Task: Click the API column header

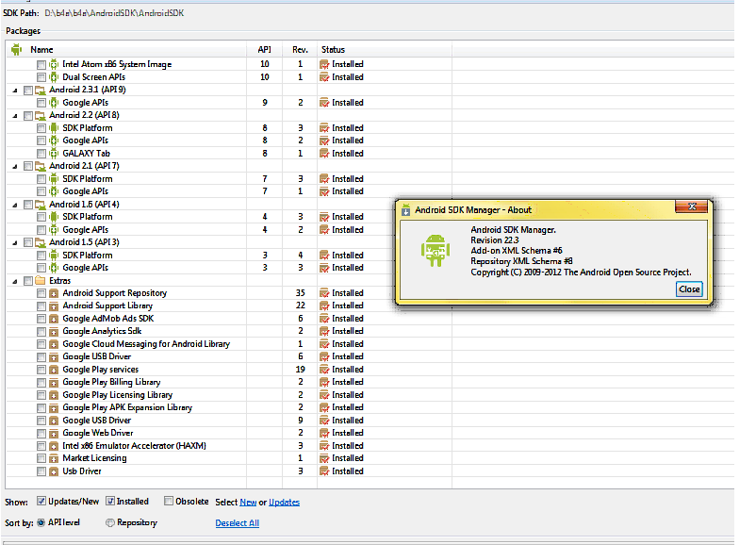Action: (x=264, y=50)
